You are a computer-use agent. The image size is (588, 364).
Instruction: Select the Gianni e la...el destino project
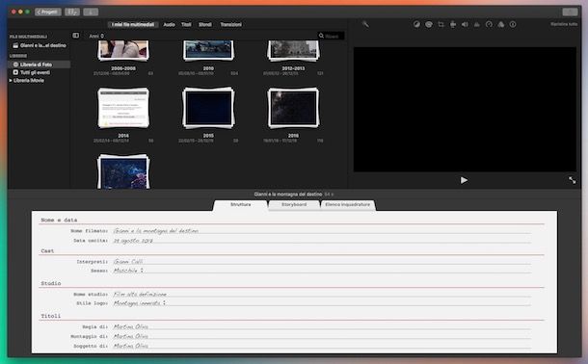40,45
